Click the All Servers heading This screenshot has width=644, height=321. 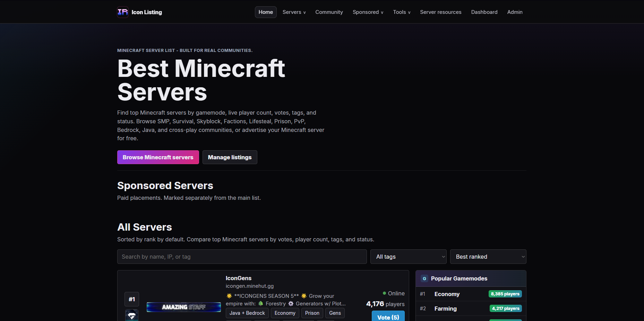145,227
